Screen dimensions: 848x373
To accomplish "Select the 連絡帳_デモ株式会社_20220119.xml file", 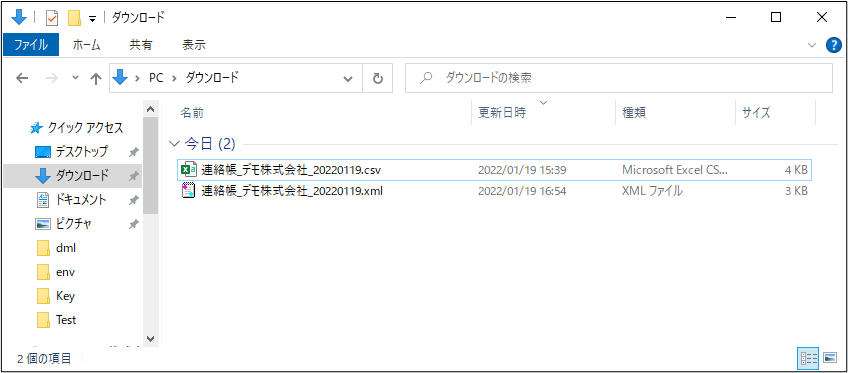I will click(494, 190).
